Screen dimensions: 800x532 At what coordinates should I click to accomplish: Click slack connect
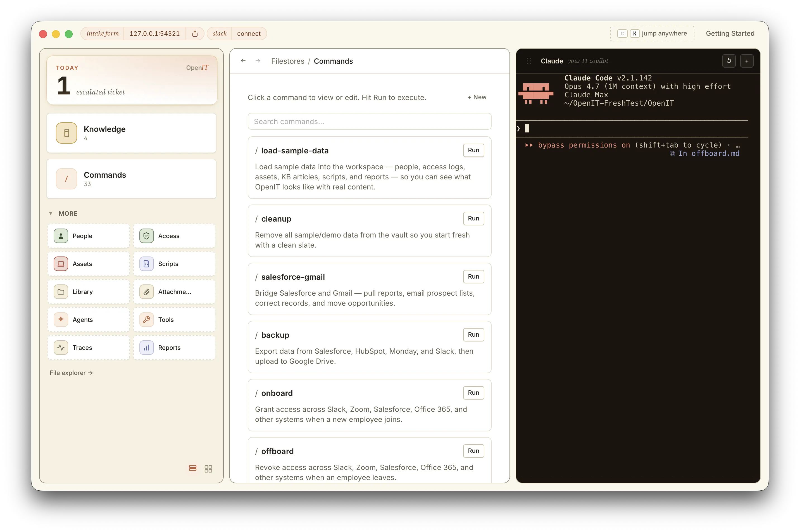pyautogui.click(x=249, y=33)
